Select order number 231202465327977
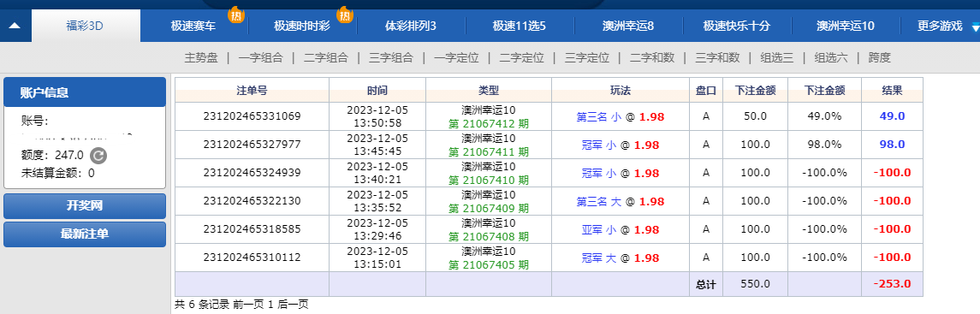The height and width of the screenshot is (314, 980). (252, 145)
